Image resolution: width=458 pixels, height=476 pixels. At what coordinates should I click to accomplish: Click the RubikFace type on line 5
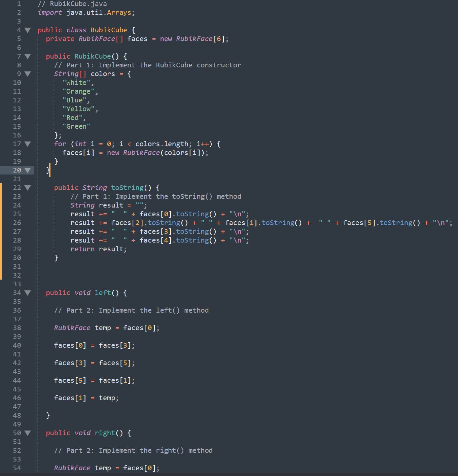(x=97, y=39)
